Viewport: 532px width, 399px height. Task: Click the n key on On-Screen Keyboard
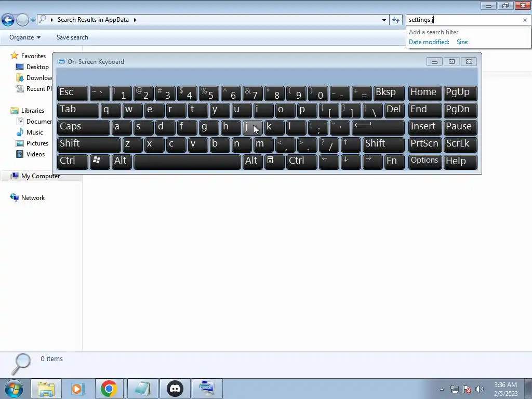(242, 144)
